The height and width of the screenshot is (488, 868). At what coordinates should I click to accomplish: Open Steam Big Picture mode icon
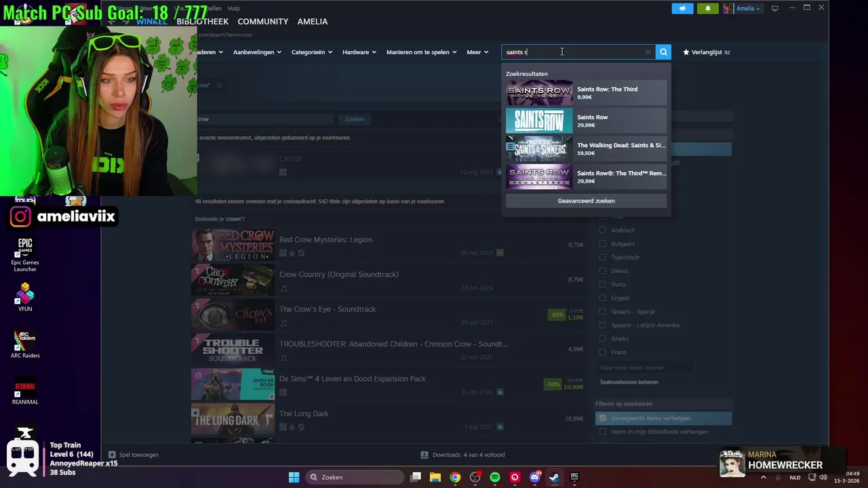775,8
